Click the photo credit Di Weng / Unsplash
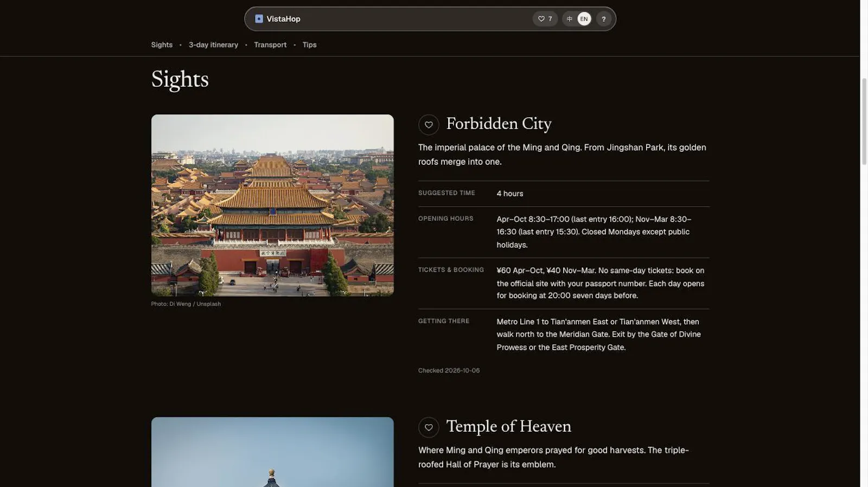Image resolution: width=868 pixels, height=487 pixels. pyautogui.click(x=186, y=304)
